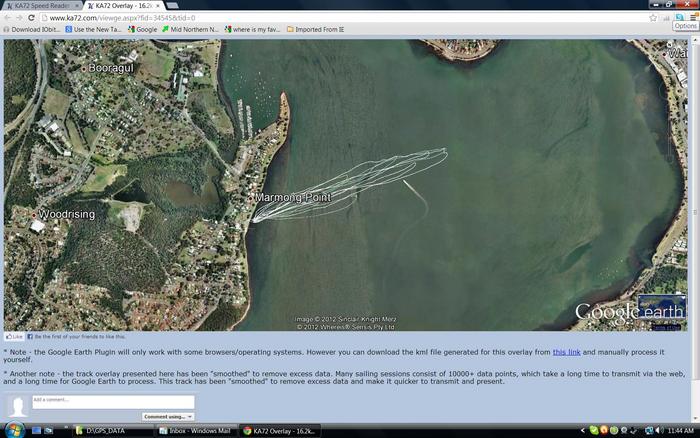
Task: Open the Inbox - Windows Mail taskbar button
Action: pos(198,430)
